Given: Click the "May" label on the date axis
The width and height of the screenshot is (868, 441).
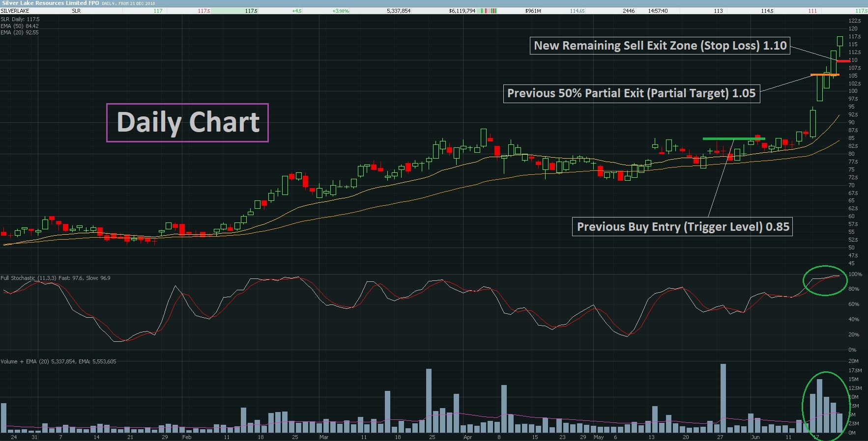Looking at the screenshot, I should coord(599,437).
